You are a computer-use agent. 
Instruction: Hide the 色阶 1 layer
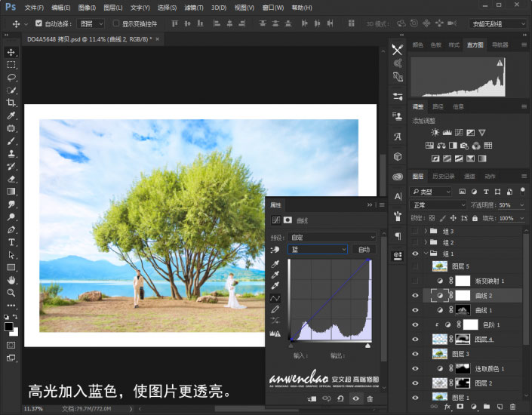(415, 324)
